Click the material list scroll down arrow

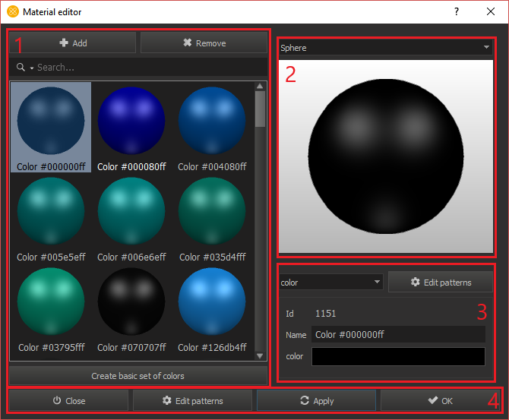pyautogui.click(x=260, y=356)
